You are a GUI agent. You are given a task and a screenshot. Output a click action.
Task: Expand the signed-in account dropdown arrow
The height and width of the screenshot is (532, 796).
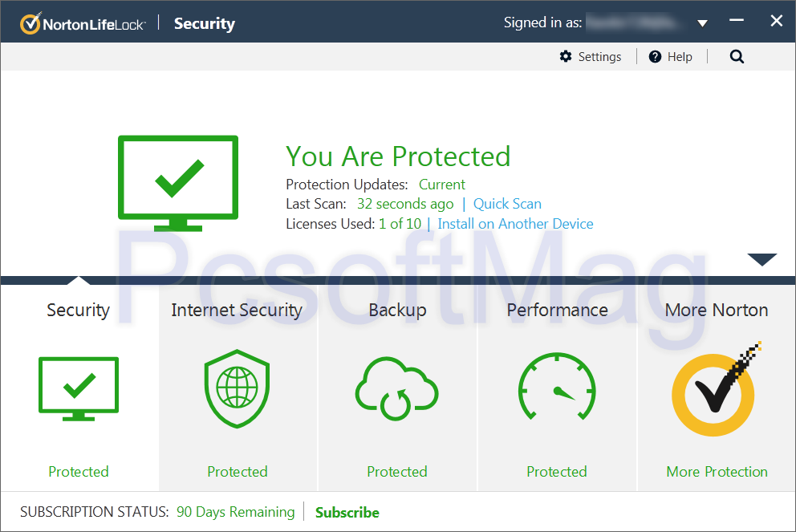(x=703, y=23)
